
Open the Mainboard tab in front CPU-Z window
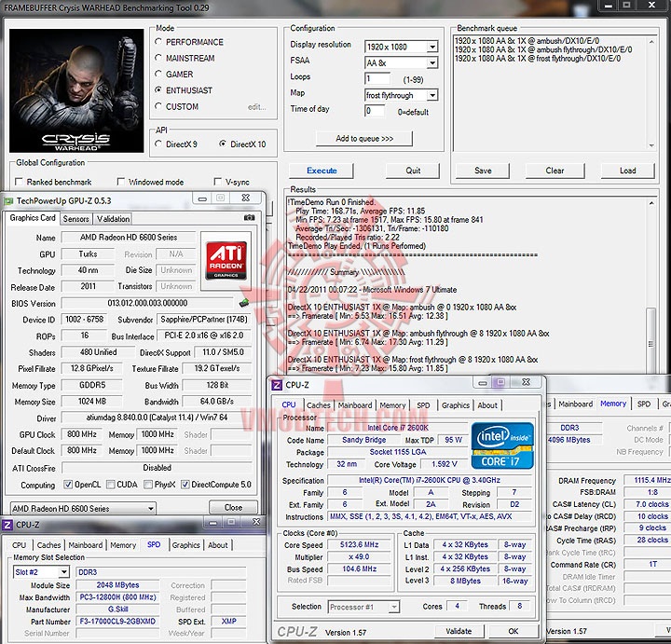pyautogui.click(x=355, y=405)
